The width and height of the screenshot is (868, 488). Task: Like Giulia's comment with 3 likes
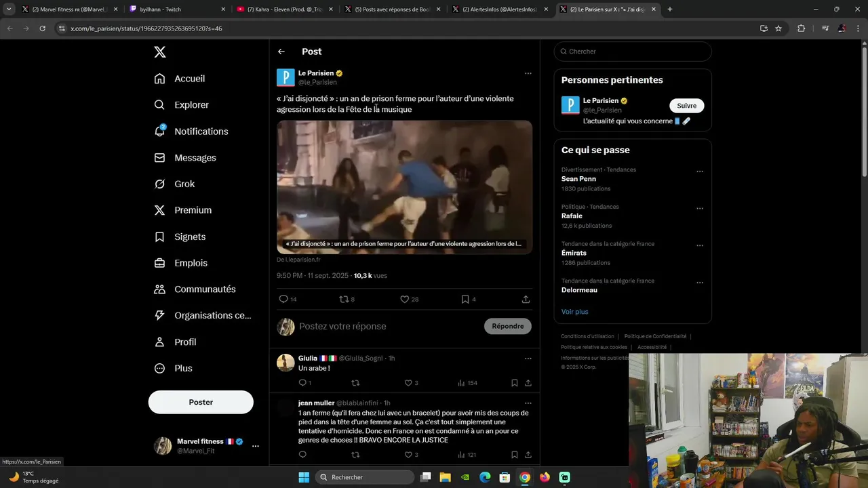click(x=411, y=383)
